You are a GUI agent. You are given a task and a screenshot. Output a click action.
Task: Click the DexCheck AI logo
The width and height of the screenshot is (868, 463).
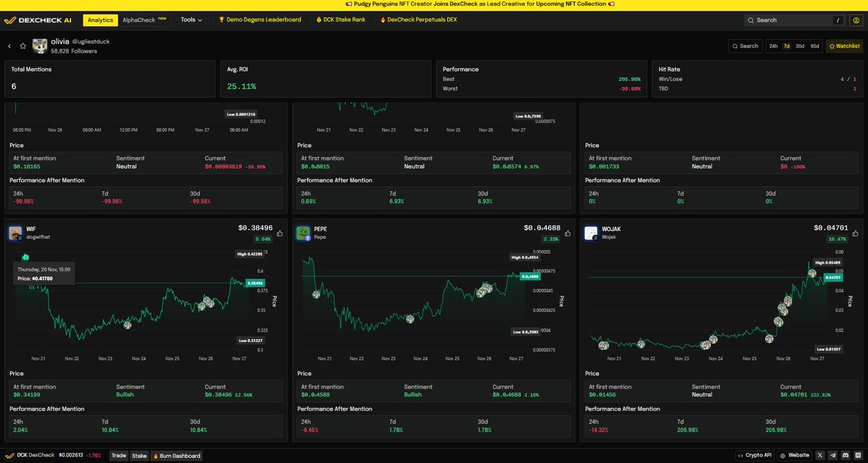tap(38, 20)
